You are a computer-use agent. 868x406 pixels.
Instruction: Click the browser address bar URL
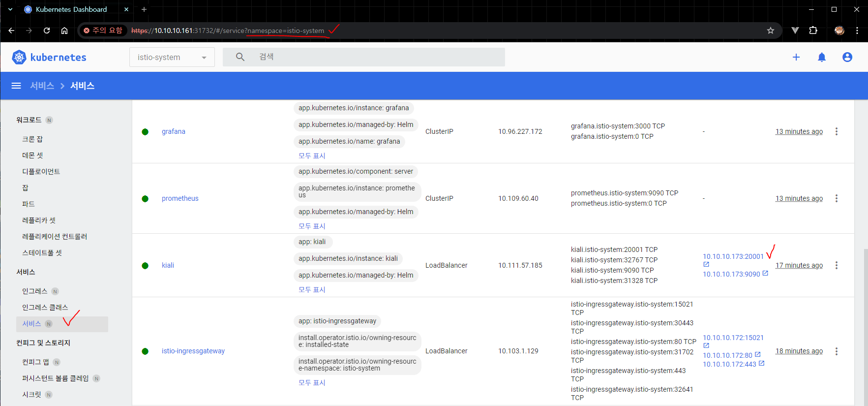228,31
